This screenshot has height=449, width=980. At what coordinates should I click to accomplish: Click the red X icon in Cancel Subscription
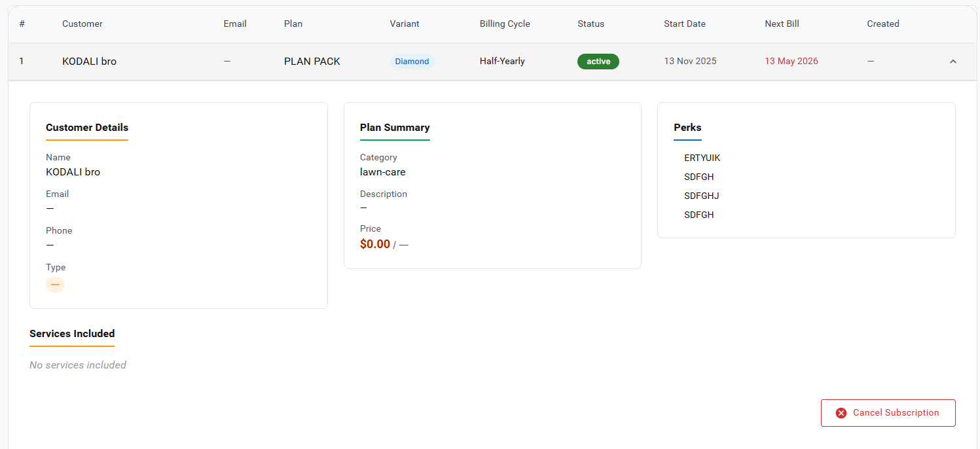841,413
